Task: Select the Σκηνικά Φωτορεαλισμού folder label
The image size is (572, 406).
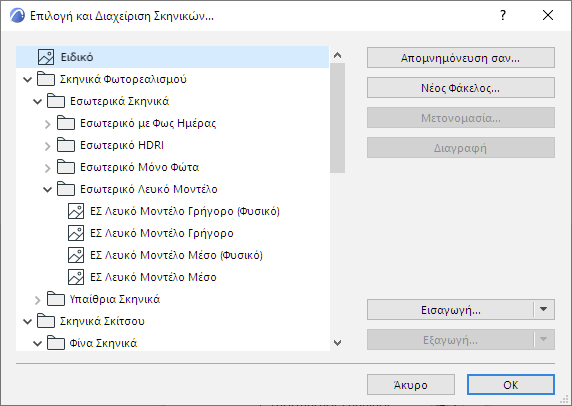Action: [x=123, y=79]
